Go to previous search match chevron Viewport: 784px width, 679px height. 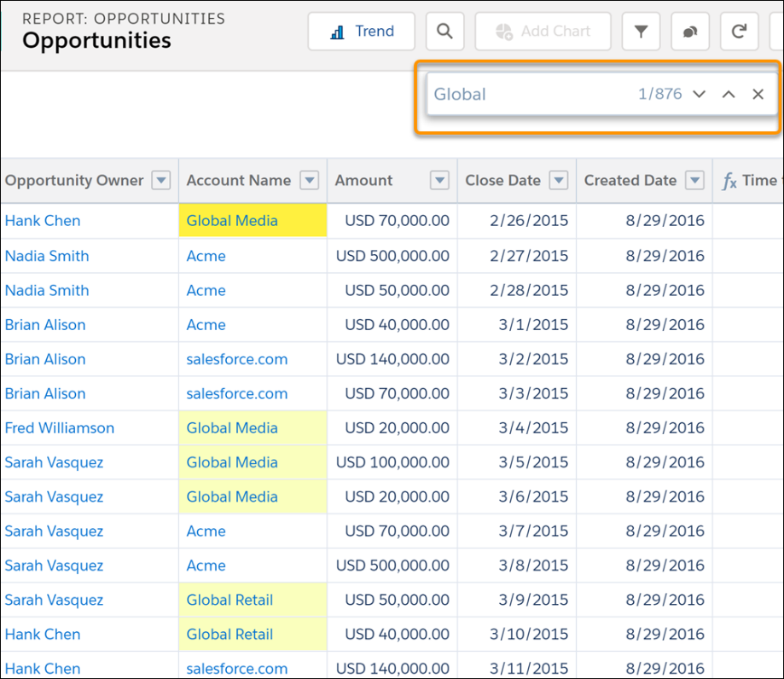729,94
